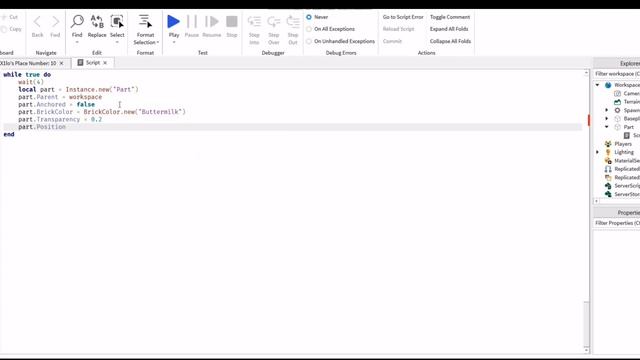Click the 'end' keyword line

click(x=9, y=134)
